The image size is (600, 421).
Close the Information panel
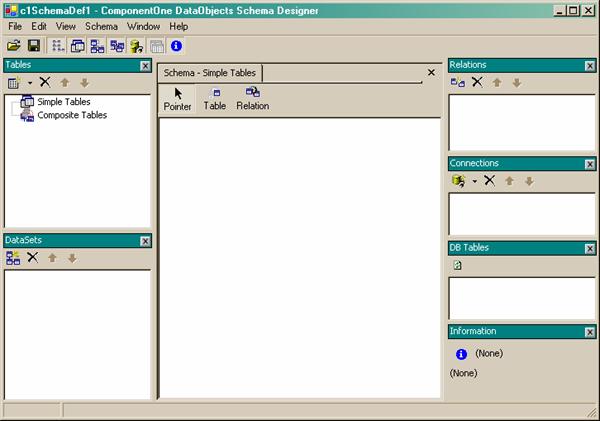[590, 332]
